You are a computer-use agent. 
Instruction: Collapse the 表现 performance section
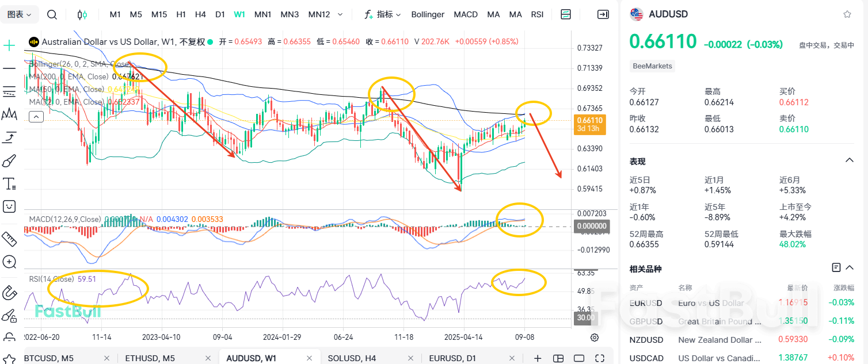tap(849, 160)
